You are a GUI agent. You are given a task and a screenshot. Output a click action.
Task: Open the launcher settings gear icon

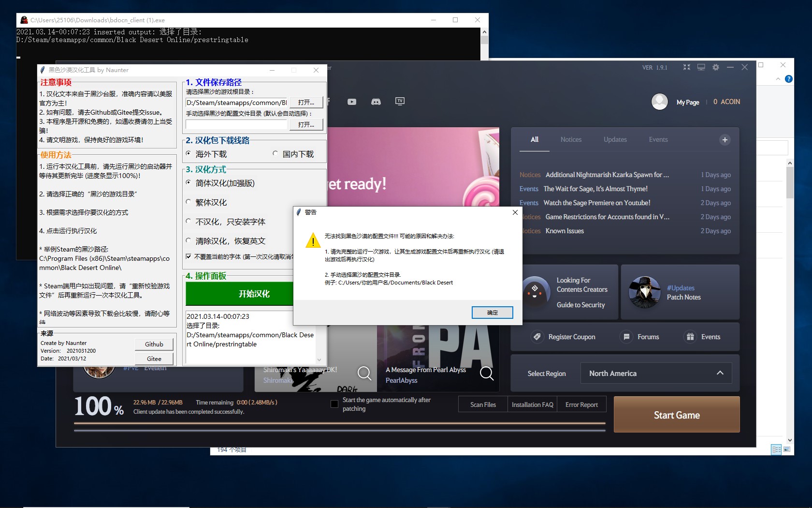pyautogui.click(x=715, y=67)
